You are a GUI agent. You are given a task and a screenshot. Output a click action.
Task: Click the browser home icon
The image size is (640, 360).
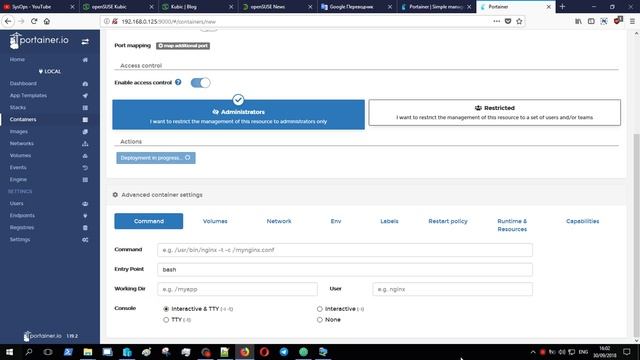pos(47,21)
